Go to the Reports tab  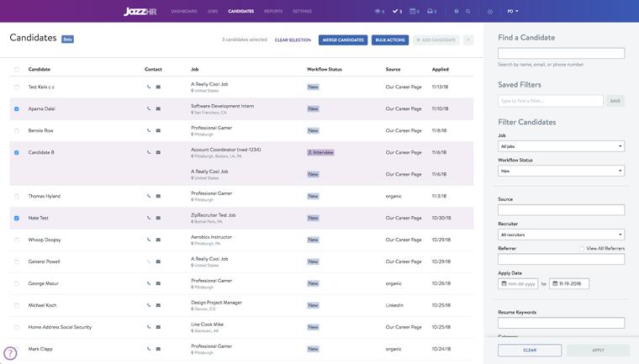click(273, 12)
